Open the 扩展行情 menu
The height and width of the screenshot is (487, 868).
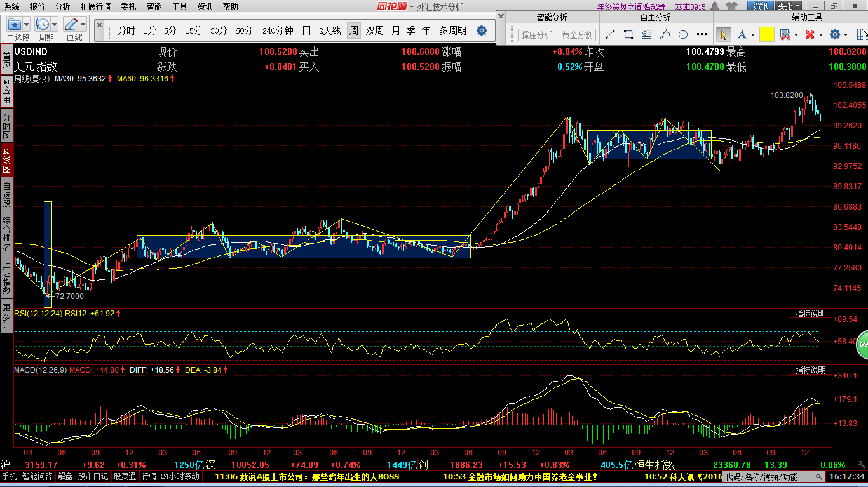(x=95, y=6)
